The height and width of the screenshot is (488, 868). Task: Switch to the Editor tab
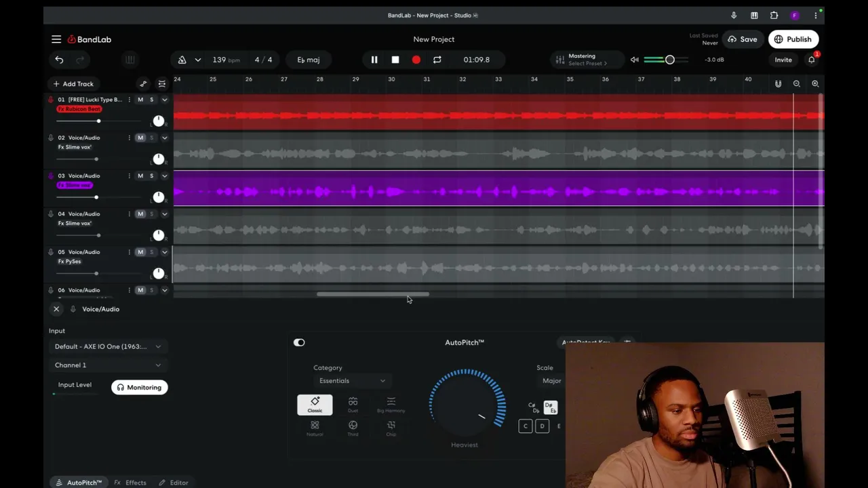174,483
